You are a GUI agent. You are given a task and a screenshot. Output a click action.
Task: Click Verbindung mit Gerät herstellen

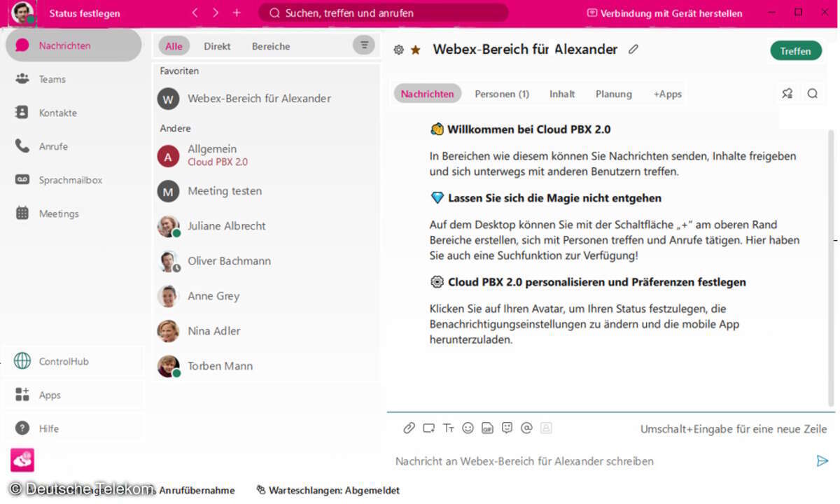[664, 13]
